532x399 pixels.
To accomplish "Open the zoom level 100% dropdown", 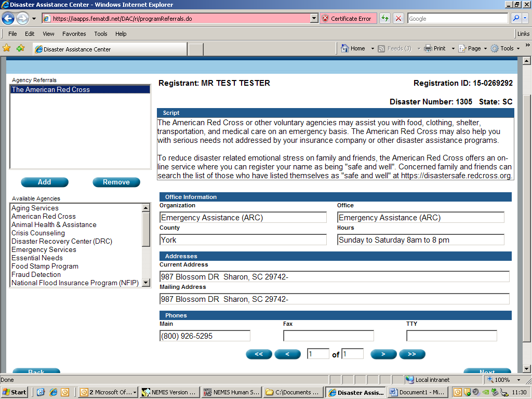I will click(519, 380).
